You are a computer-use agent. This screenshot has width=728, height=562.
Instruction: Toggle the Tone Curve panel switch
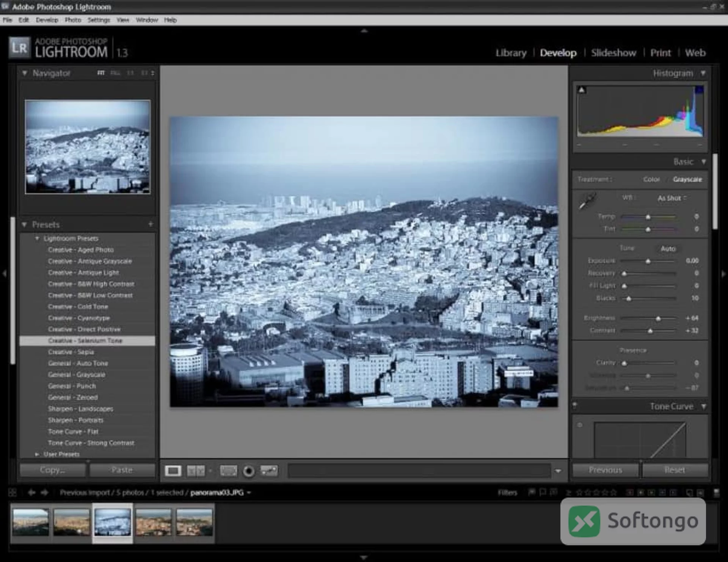point(575,405)
